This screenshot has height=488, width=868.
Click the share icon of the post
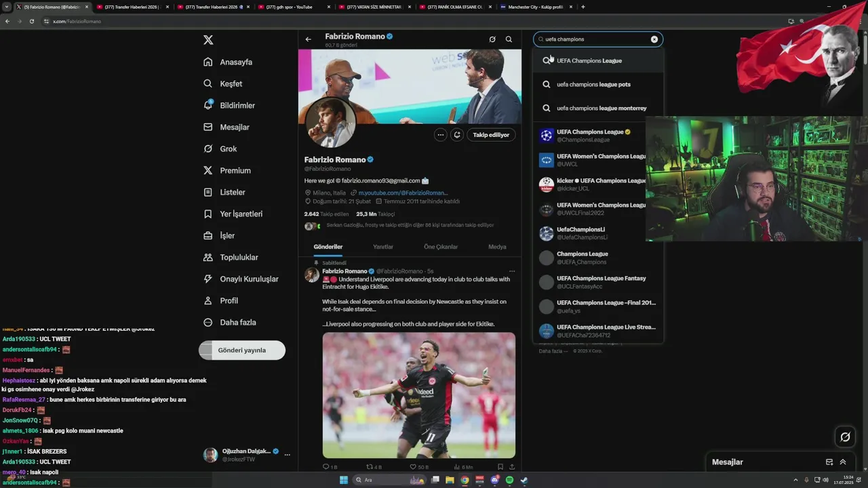point(511,467)
